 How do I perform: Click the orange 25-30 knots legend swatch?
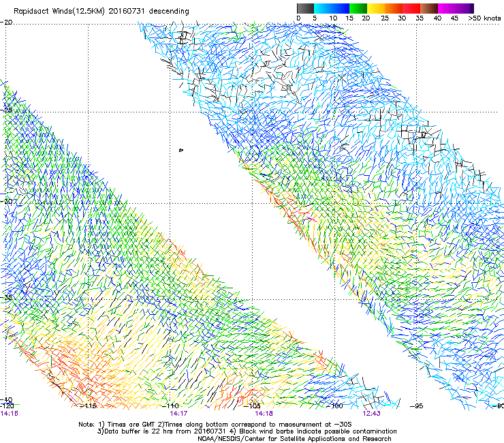(394, 8)
